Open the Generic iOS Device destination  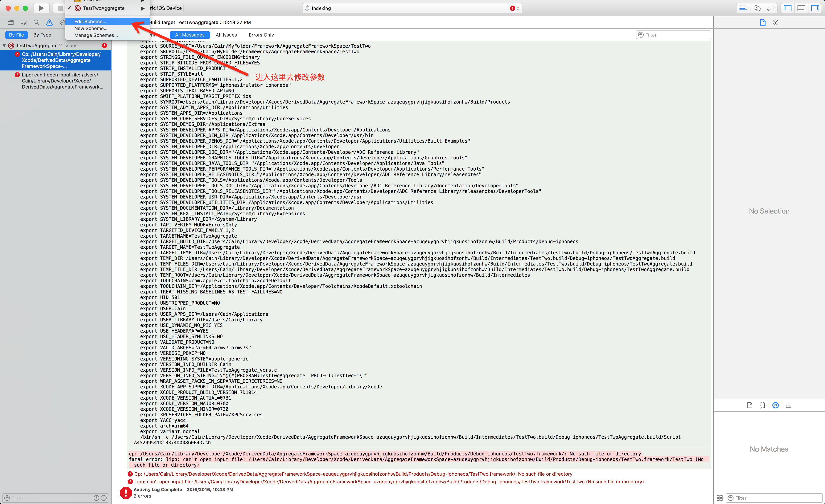[166, 8]
